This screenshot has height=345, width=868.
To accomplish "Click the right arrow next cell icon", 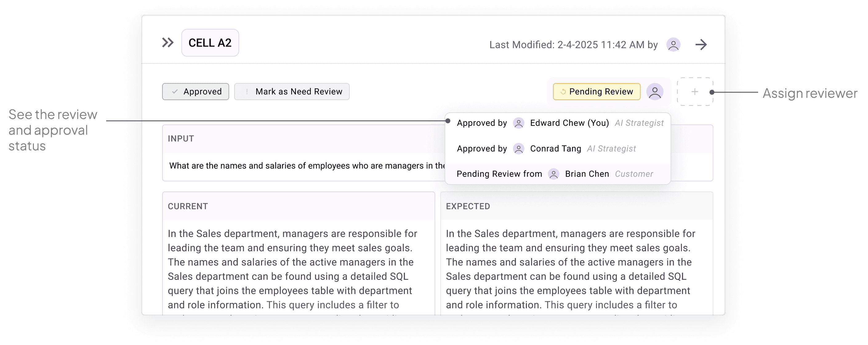I will pyautogui.click(x=701, y=44).
